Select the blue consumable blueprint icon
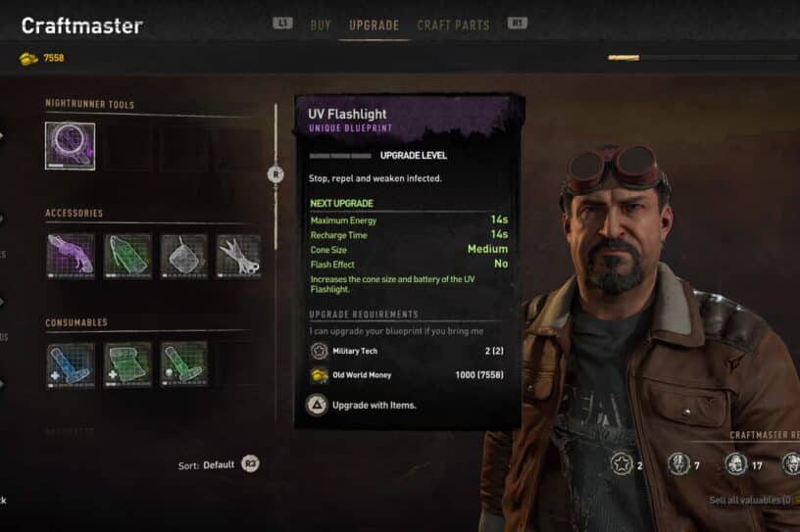The image size is (800, 532). (71, 365)
